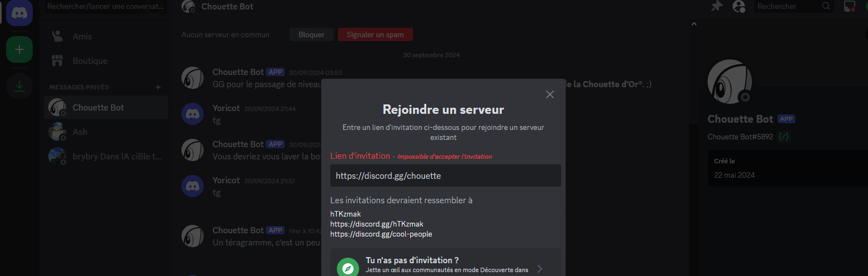Click the Yoricot username at 21:44
The height and width of the screenshot is (276, 868).
pos(226,108)
